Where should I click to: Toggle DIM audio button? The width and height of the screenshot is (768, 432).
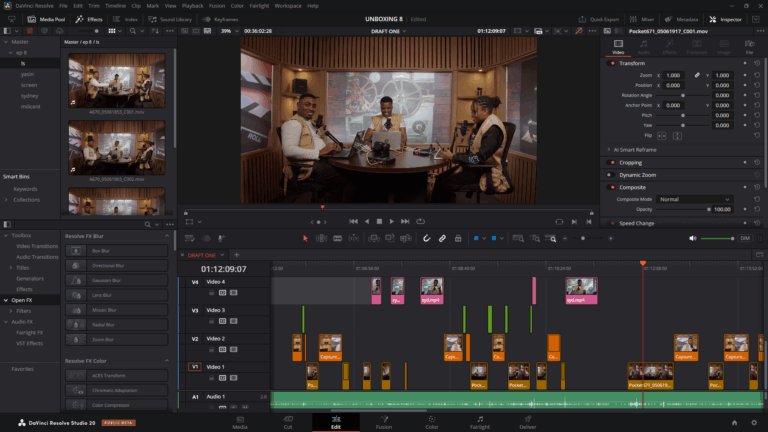point(745,239)
